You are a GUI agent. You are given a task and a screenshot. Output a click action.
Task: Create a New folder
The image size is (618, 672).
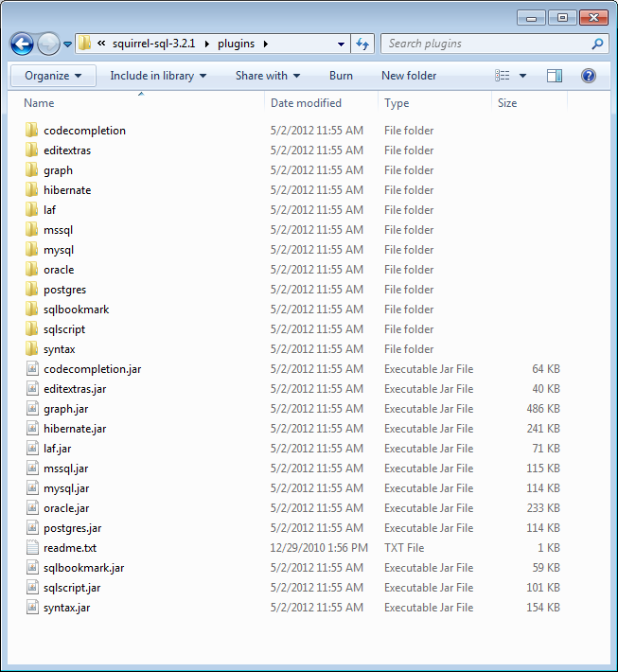[409, 76]
